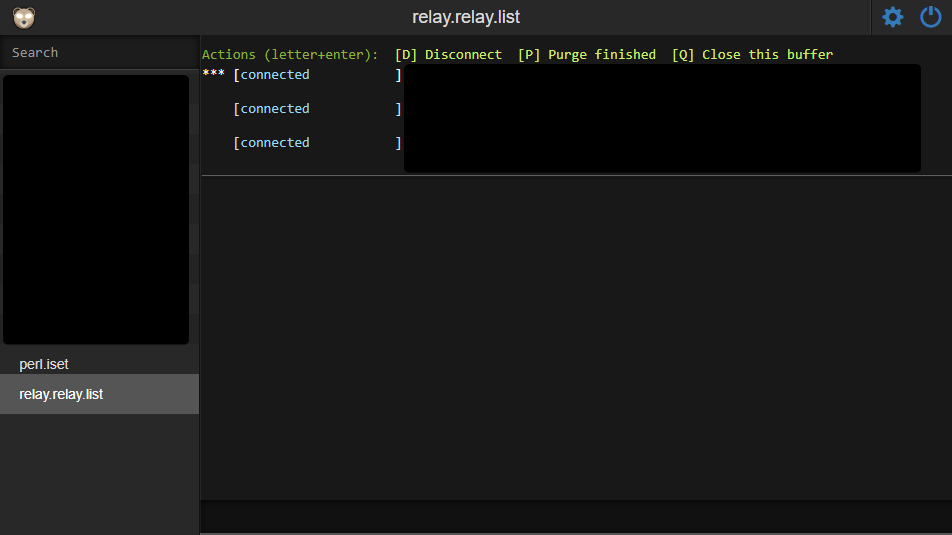Screen dimensions: 952x535
Task: Click 'Actions (letter+enter):' label
Action: pyautogui.click(x=290, y=55)
